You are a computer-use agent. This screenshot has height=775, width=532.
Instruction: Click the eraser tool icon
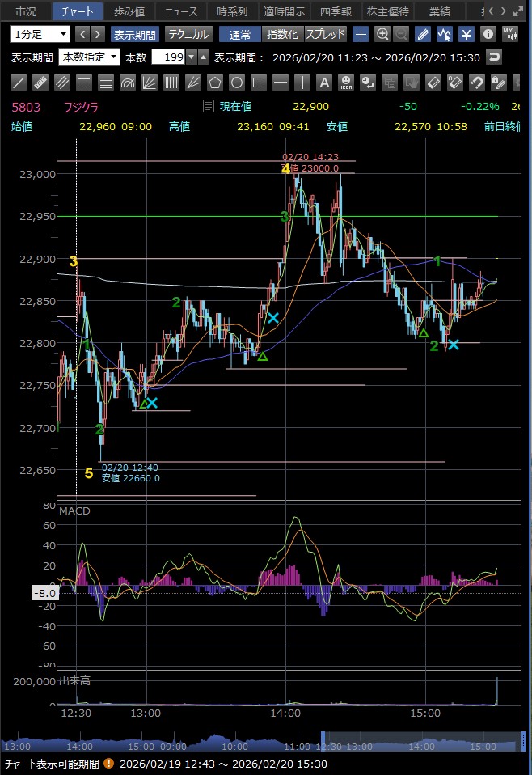pos(433,83)
